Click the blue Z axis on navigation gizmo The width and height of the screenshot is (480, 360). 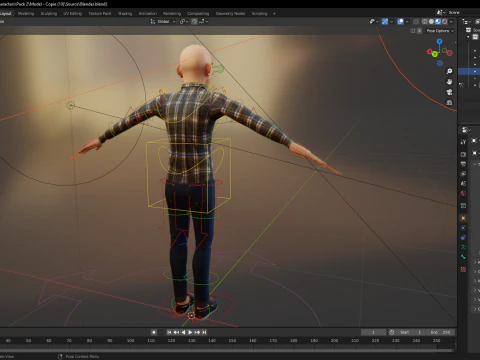439,41
